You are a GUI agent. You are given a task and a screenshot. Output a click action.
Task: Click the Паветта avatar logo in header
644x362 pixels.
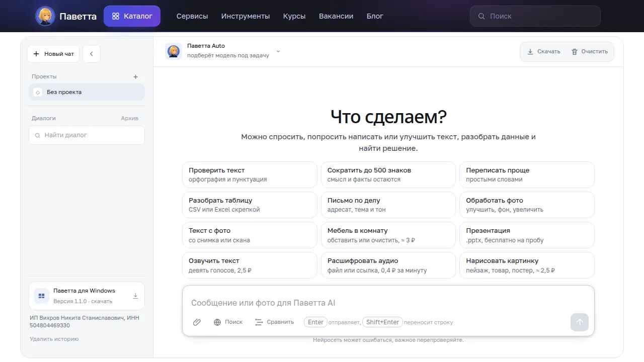pyautogui.click(x=45, y=16)
